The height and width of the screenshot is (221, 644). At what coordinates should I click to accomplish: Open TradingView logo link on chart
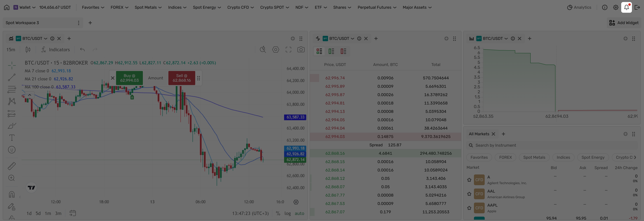click(x=32, y=188)
